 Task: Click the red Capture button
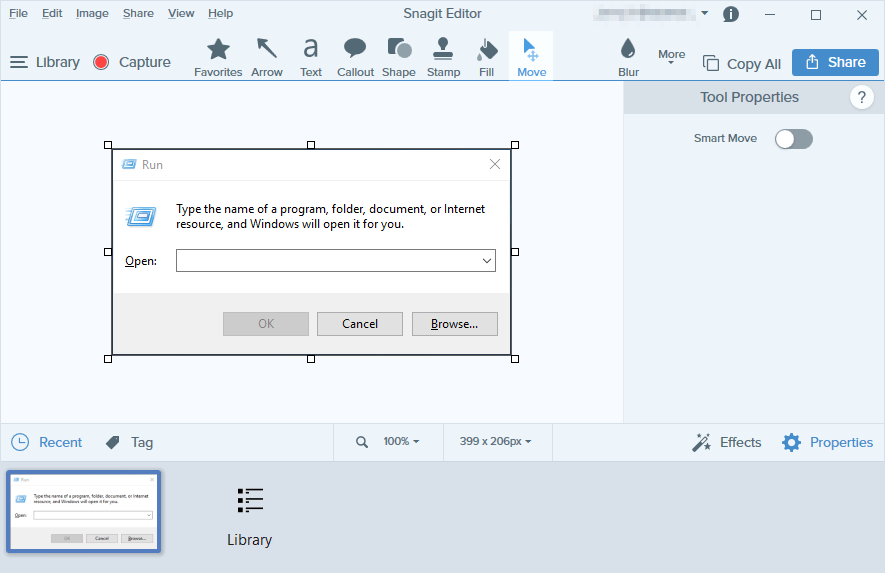pyautogui.click(x=101, y=62)
